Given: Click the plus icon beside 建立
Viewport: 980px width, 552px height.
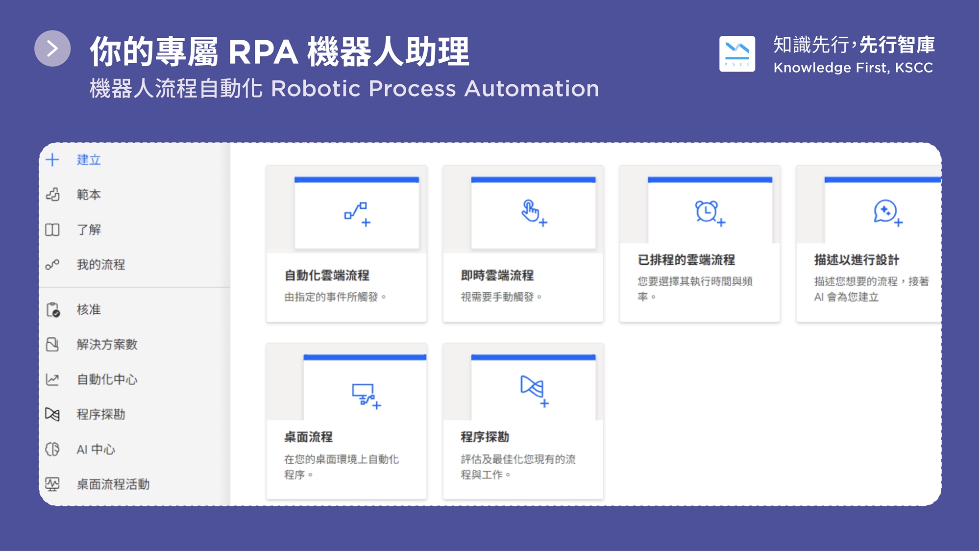Looking at the screenshot, I should (52, 160).
